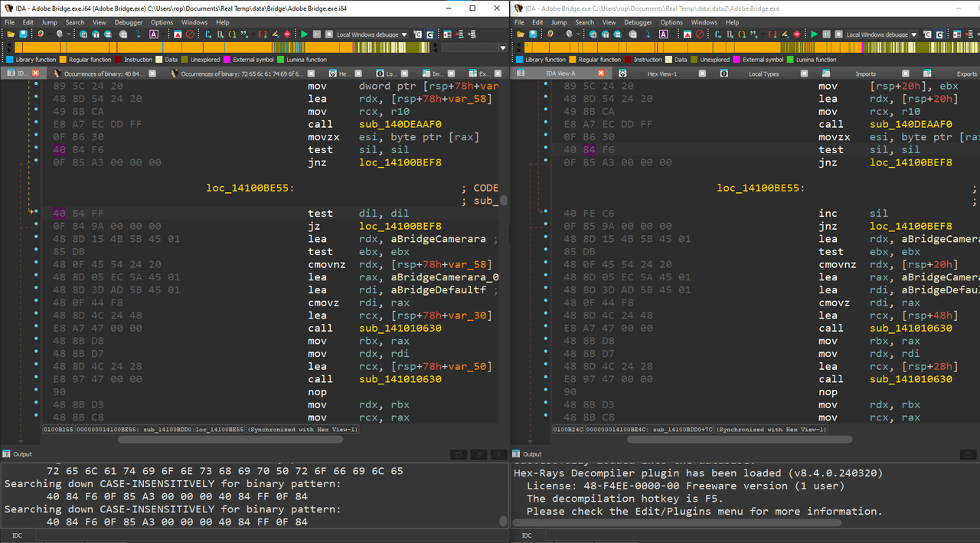
Task: Click the Save database icon in left IDA window
Action: click(x=24, y=34)
